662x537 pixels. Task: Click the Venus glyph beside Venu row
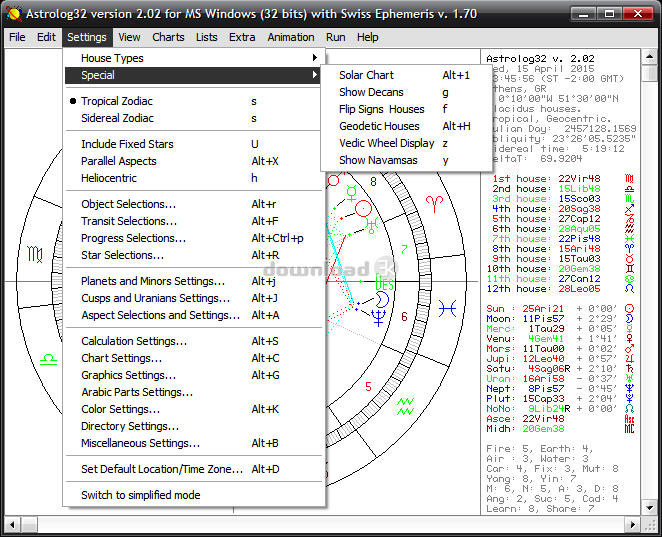(x=629, y=339)
